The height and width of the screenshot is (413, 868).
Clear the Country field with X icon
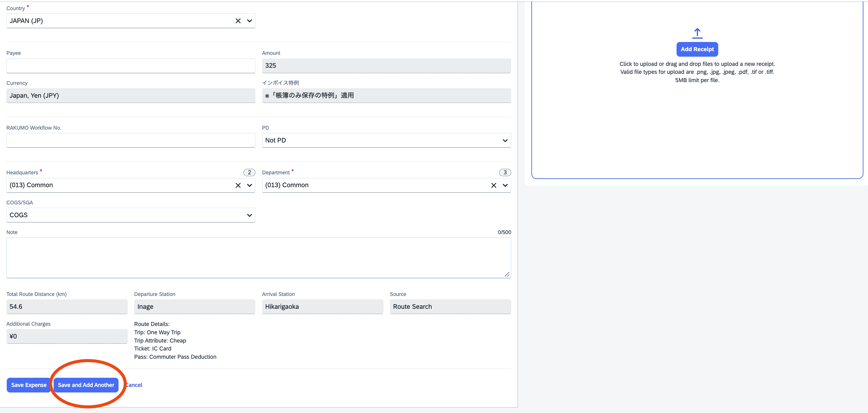pos(238,21)
